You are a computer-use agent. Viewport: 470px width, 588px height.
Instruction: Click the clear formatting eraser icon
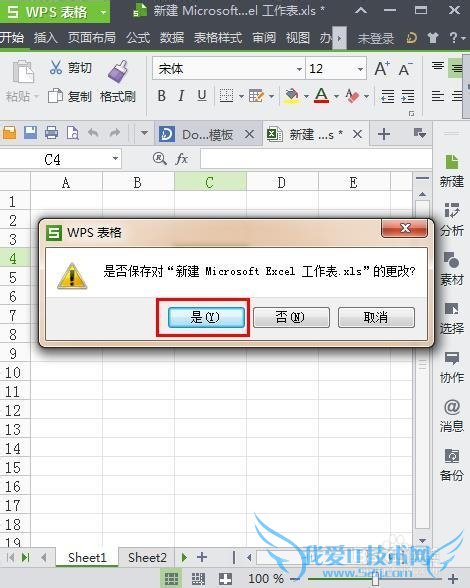(352, 96)
